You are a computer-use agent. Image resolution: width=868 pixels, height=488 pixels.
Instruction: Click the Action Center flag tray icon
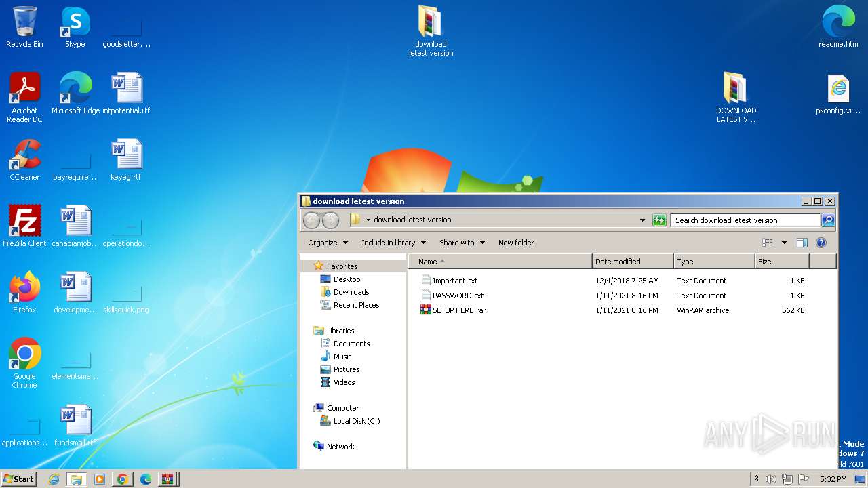coord(804,479)
